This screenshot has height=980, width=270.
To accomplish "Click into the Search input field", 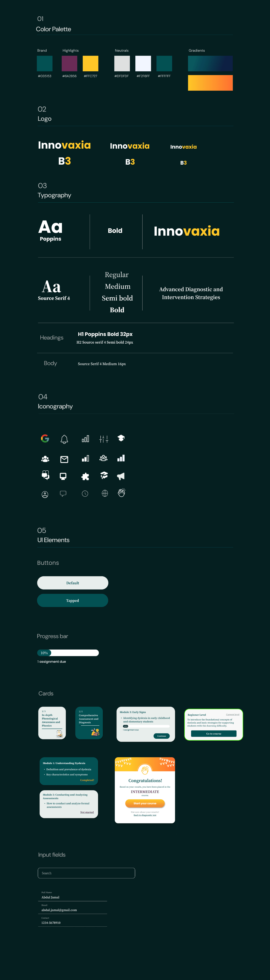I will (86, 873).
